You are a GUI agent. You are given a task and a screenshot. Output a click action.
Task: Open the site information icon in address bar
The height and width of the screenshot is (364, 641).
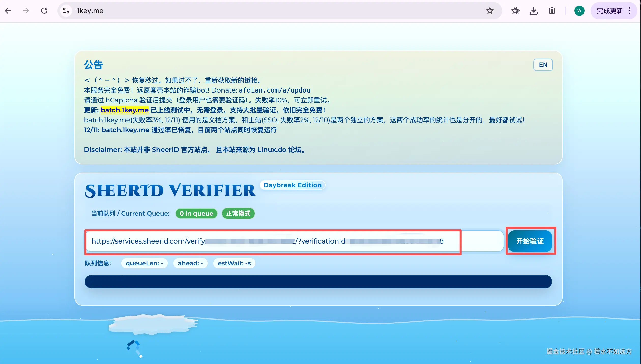pyautogui.click(x=66, y=11)
